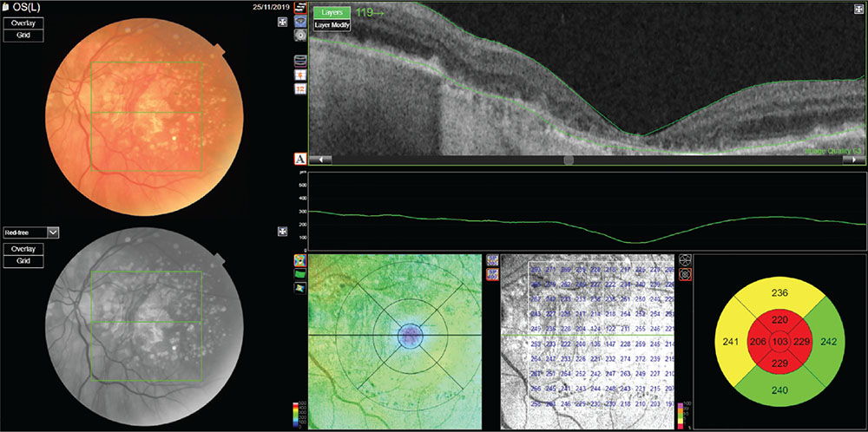Screen dimensions: 868x432
Task: Click the B-scan scrollbar position handle
Action: coord(569,160)
